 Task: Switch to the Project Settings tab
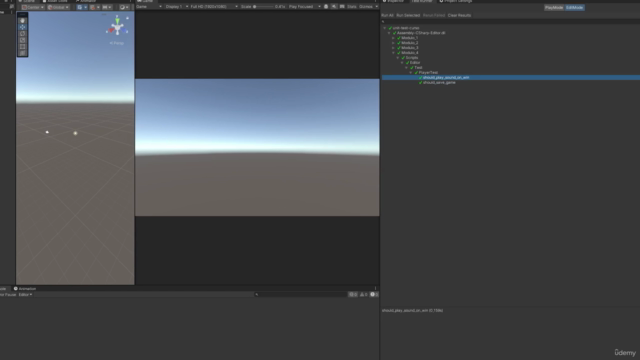[455, 1]
